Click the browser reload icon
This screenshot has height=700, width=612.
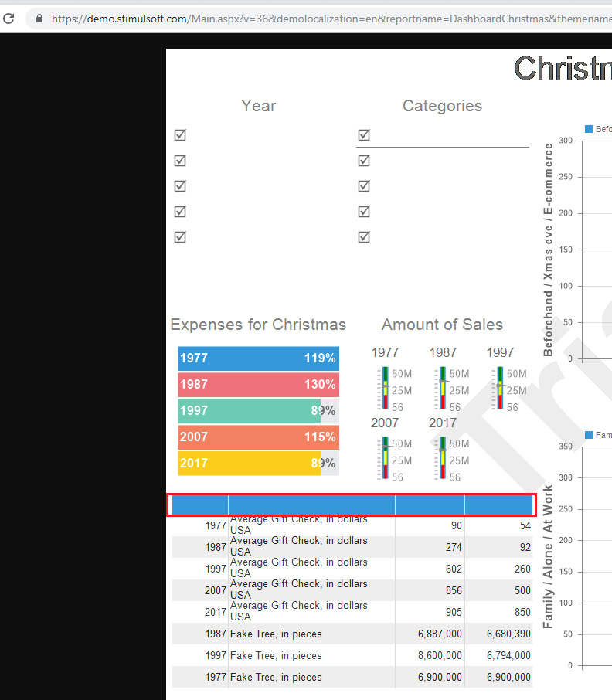coord(8,19)
